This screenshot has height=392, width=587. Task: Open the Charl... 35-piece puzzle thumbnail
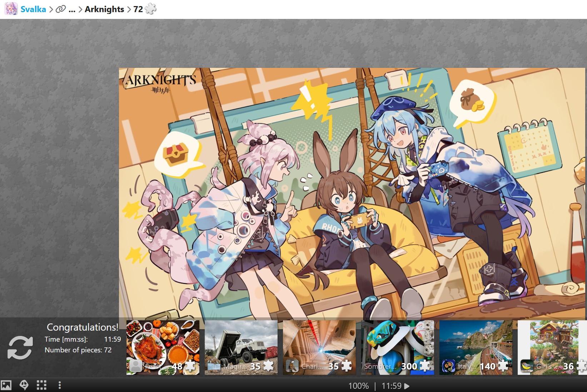tap(319, 347)
